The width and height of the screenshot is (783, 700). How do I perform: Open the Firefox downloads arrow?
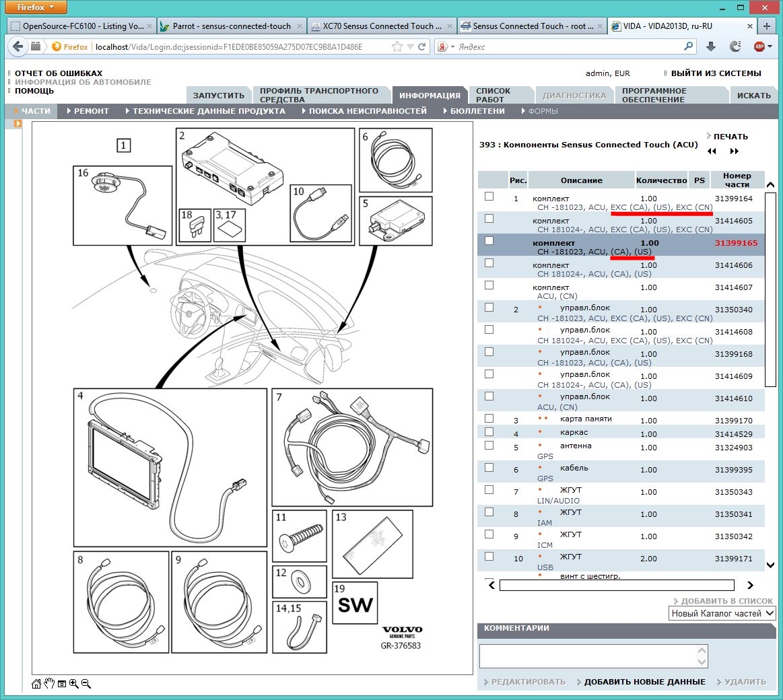coord(711,46)
